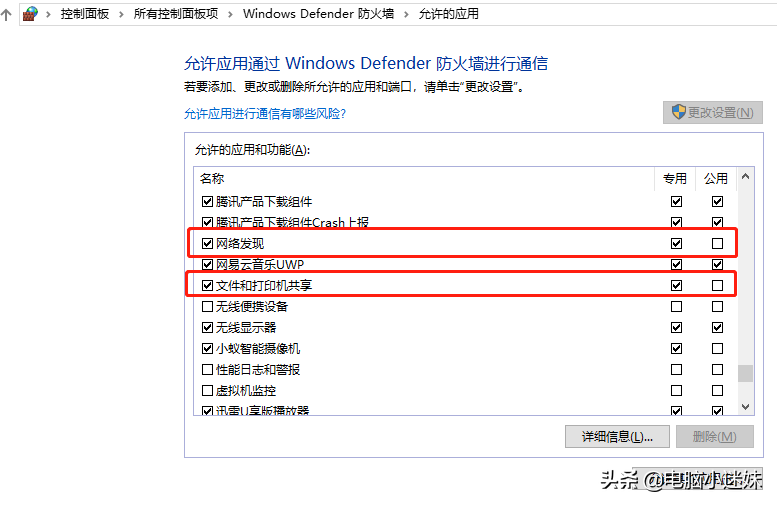The image size is (777, 505).
Task: Enable 公用 checkbox for 网络发现
Action: [x=717, y=243]
